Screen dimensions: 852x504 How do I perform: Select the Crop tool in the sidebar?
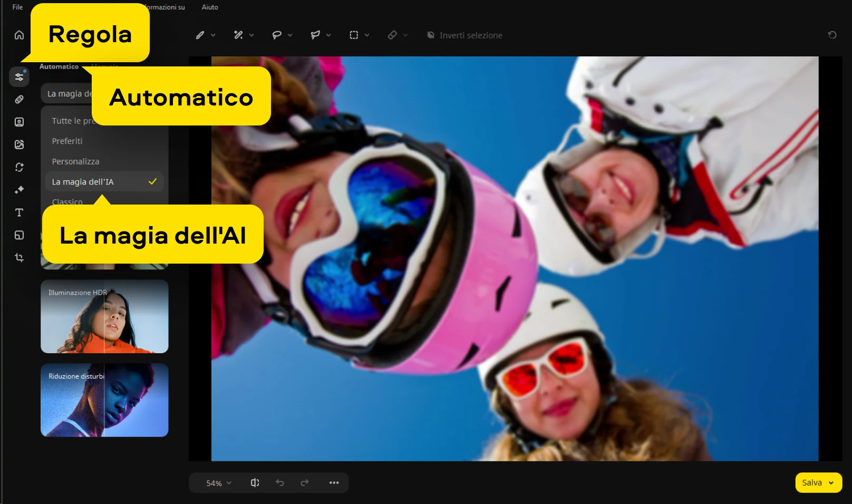point(19,258)
